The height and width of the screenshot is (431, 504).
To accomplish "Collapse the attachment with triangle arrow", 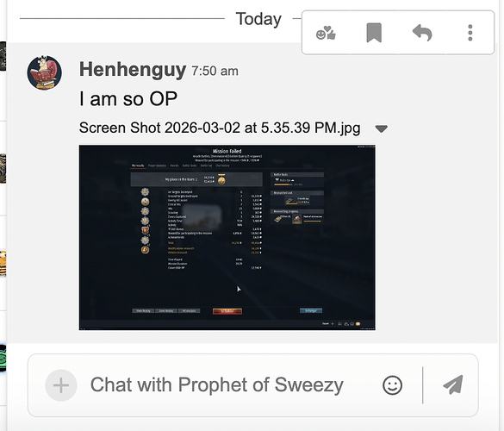I will tap(381, 128).
